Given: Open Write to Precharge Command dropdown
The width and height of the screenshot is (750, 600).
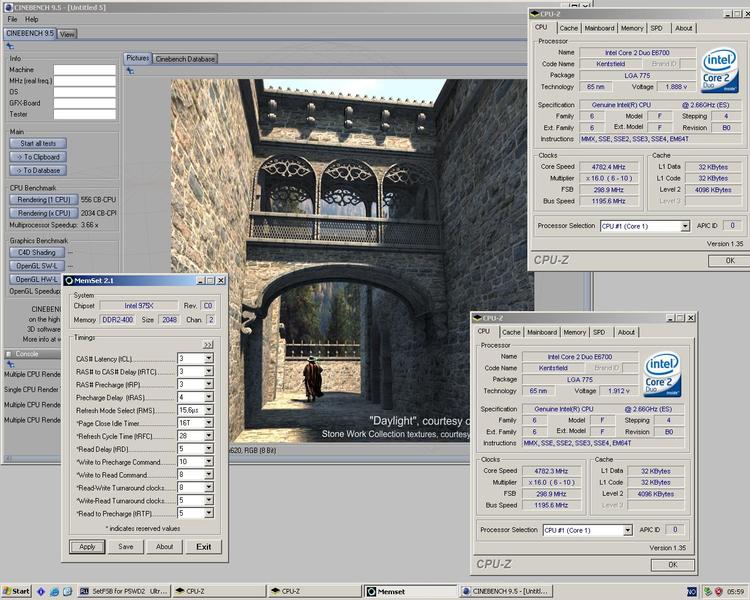Looking at the screenshot, I should coord(209,462).
